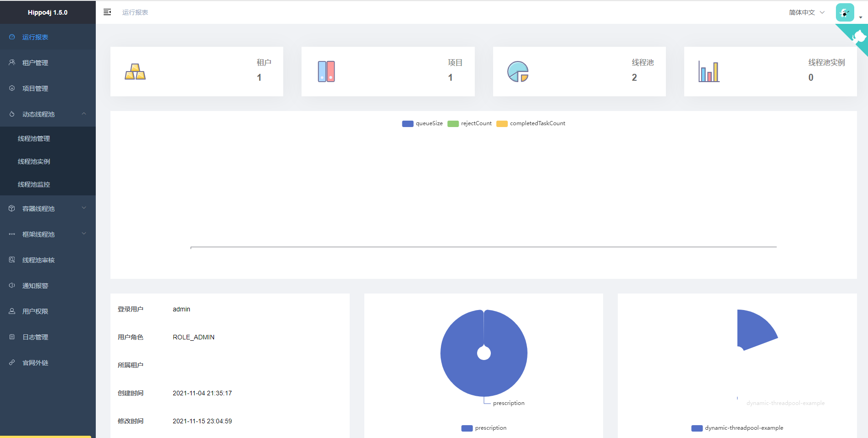Click the user icon beside 用户权限
868x438 pixels.
(x=12, y=311)
